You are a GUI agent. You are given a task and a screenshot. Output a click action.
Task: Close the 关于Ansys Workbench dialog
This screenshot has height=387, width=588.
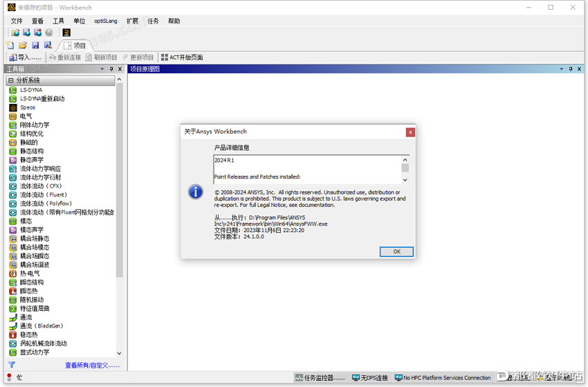410,132
